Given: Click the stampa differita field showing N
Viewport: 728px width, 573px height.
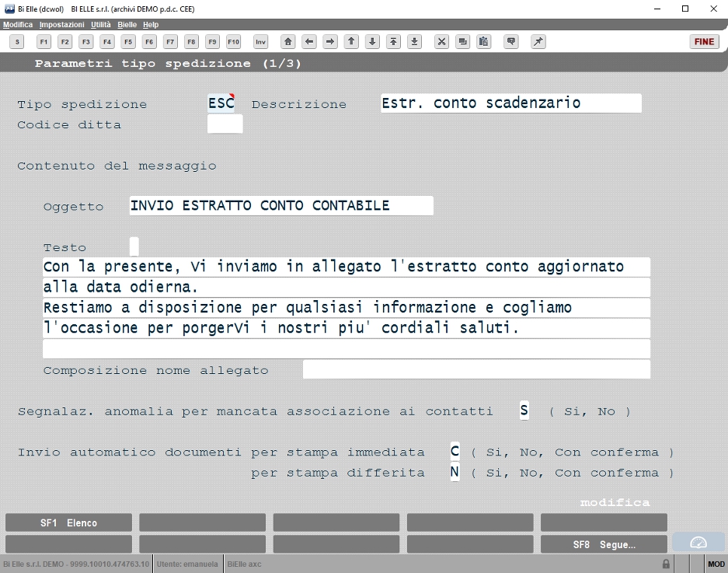Looking at the screenshot, I should tap(455, 472).
